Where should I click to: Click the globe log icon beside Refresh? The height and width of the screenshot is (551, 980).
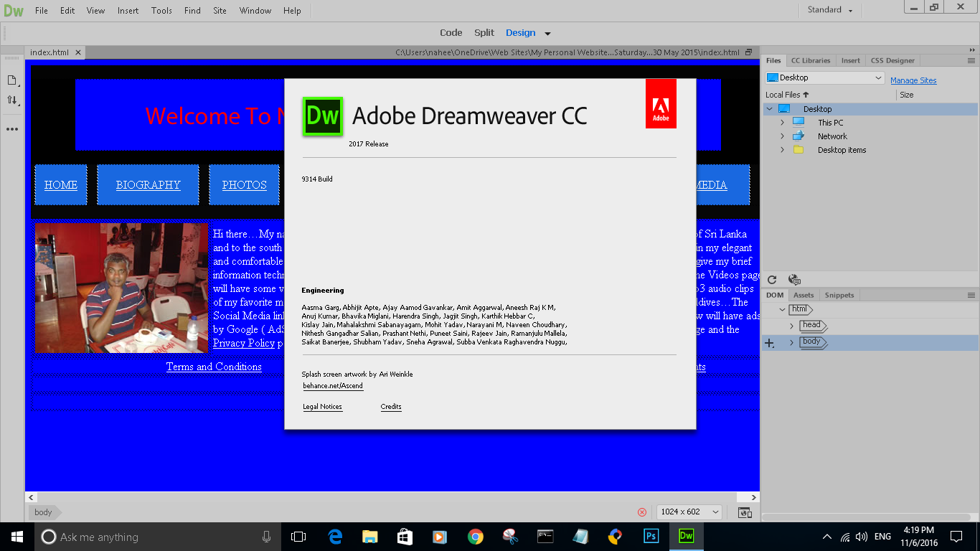794,280
